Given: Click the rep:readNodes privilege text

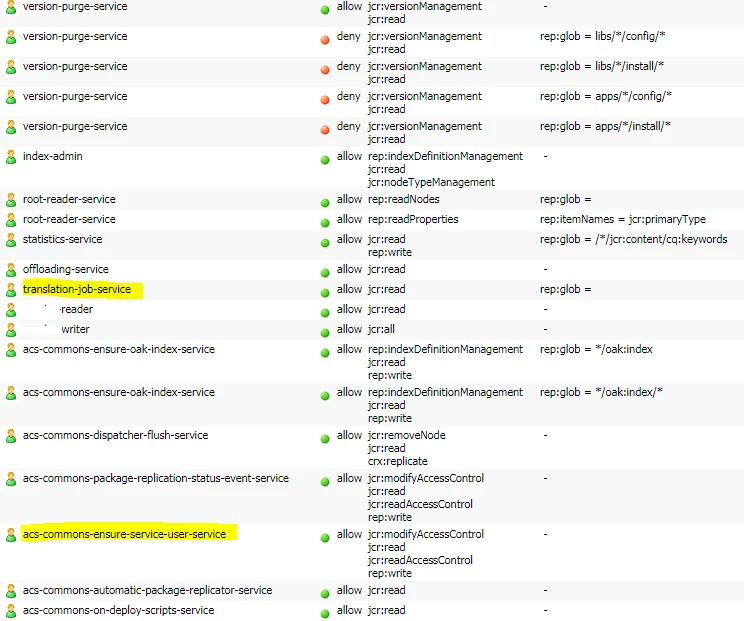Looking at the screenshot, I should [x=404, y=199].
